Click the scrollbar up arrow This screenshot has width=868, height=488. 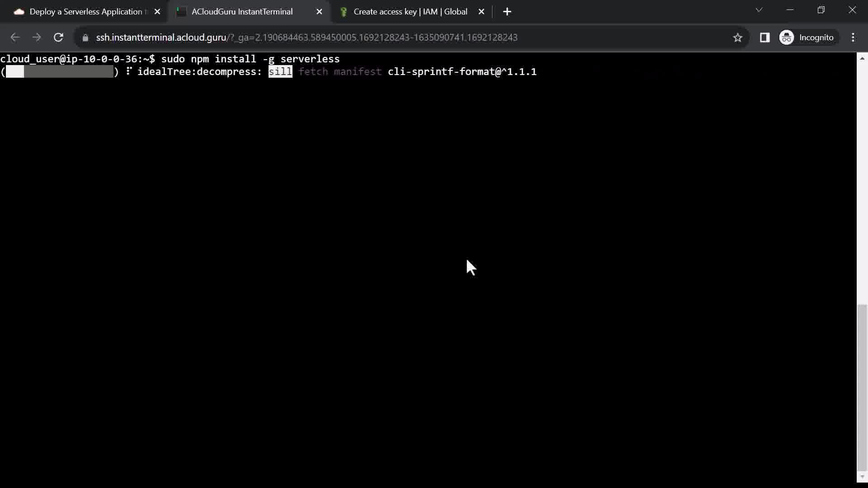pyautogui.click(x=862, y=58)
